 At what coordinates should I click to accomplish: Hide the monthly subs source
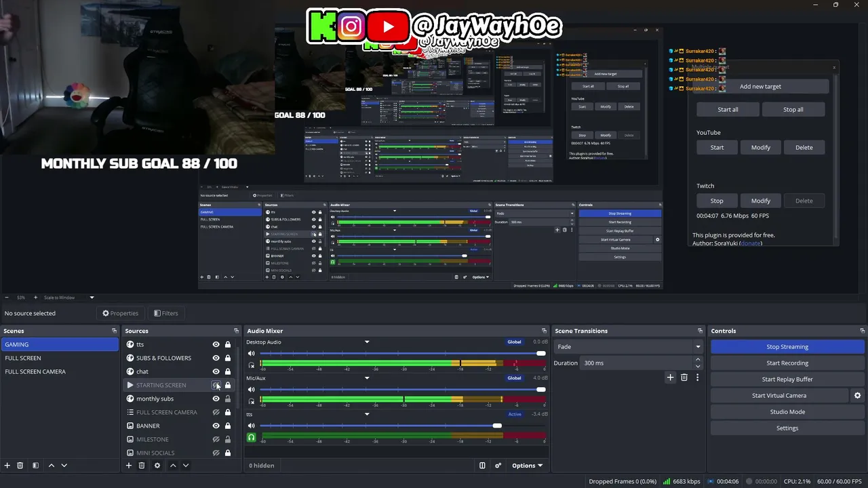[x=216, y=399]
